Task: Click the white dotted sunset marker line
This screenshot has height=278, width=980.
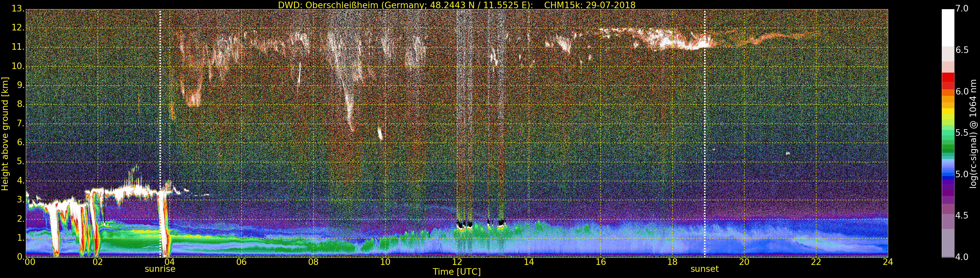Action: pos(705,133)
